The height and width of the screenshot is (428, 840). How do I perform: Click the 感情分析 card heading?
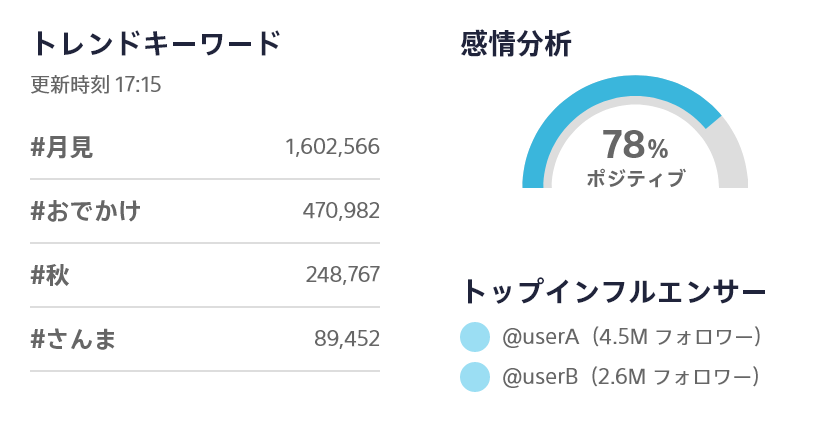[x=516, y=43]
